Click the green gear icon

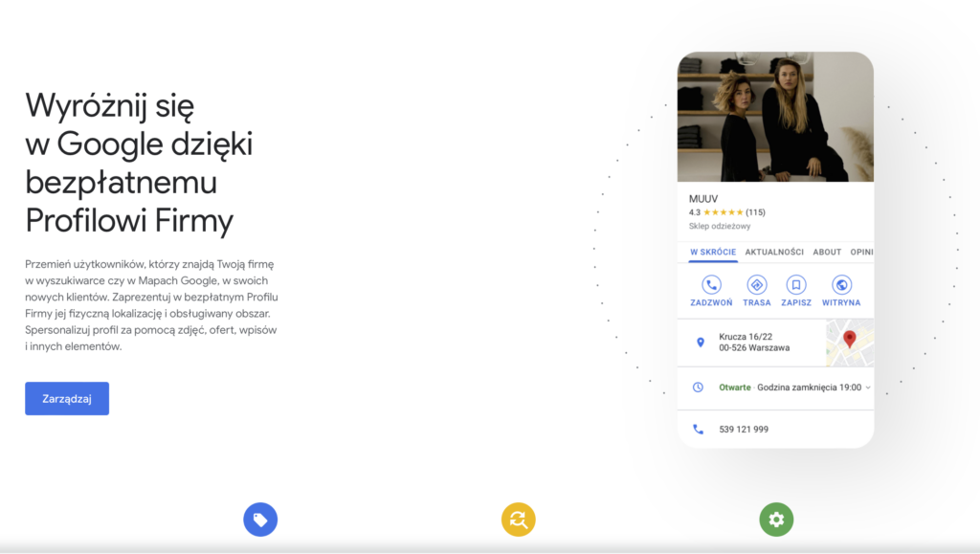(x=776, y=520)
